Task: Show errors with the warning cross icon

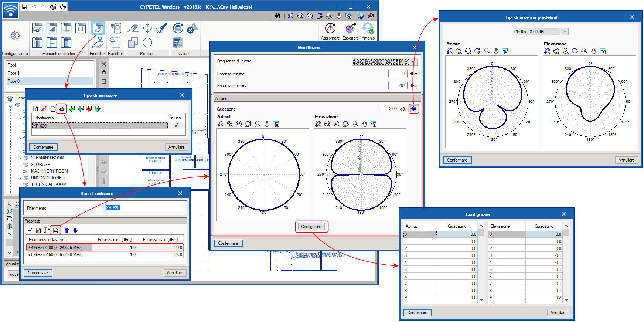Action: [x=192, y=28]
